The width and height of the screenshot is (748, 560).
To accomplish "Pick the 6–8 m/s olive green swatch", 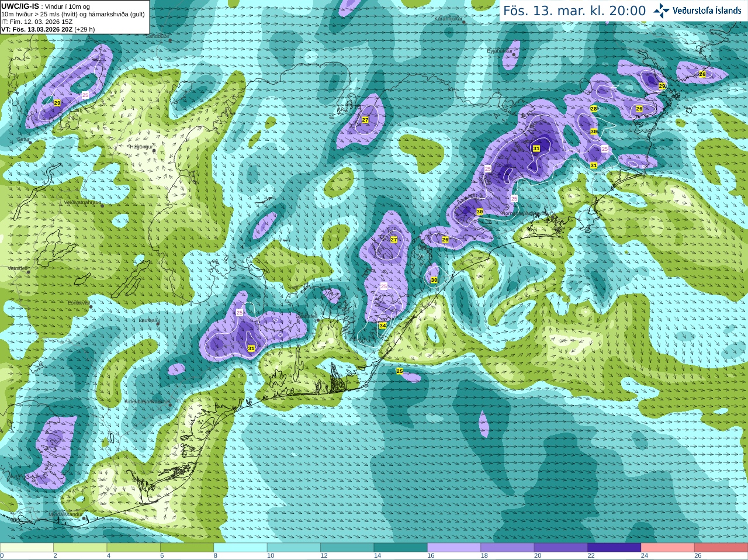I will [x=187, y=548].
